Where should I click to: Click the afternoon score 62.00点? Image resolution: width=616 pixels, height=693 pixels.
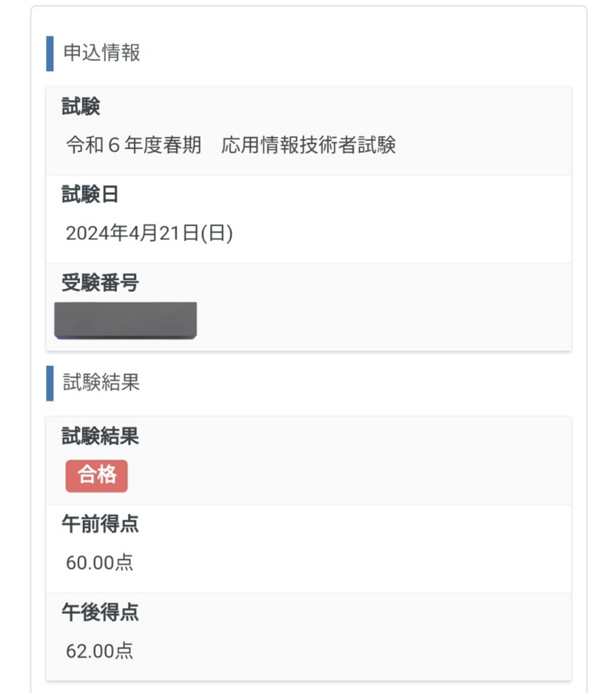click(100, 651)
